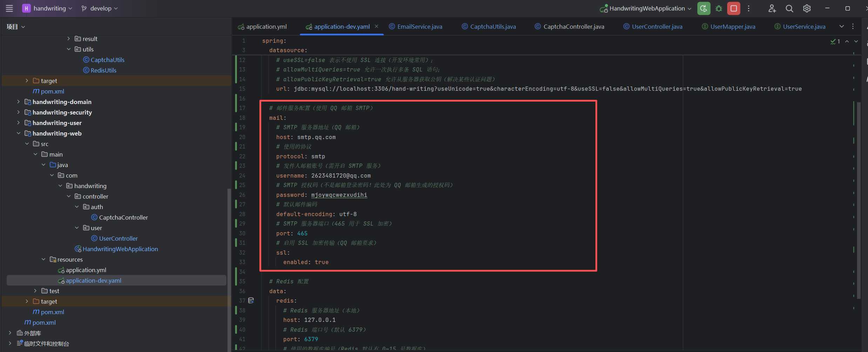Expand the handwriting-user module
Image resolution: width=868 pixels, height=352 pixels.
click(18, 123)
